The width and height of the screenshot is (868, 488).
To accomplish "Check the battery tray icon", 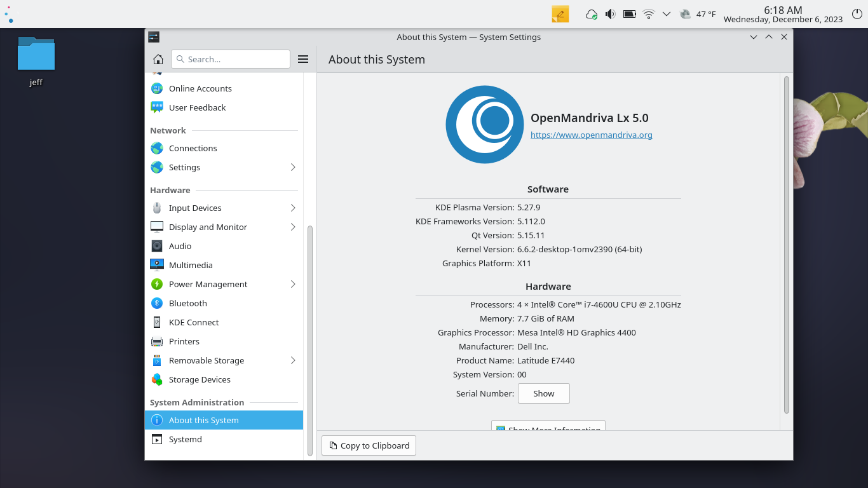I will coord(629,14).
